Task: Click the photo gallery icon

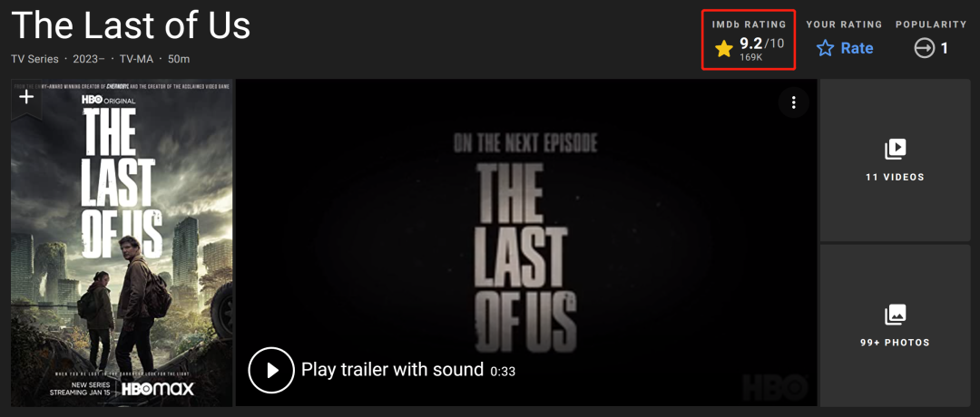Action: (895, 315)
